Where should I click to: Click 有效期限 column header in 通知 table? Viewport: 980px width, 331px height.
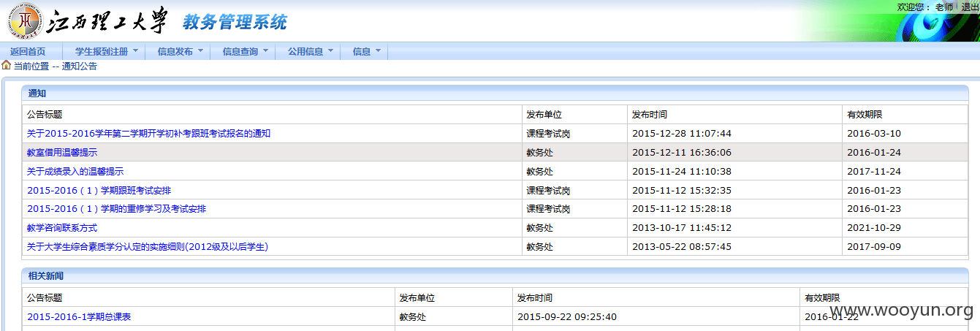tap(865, 115)
